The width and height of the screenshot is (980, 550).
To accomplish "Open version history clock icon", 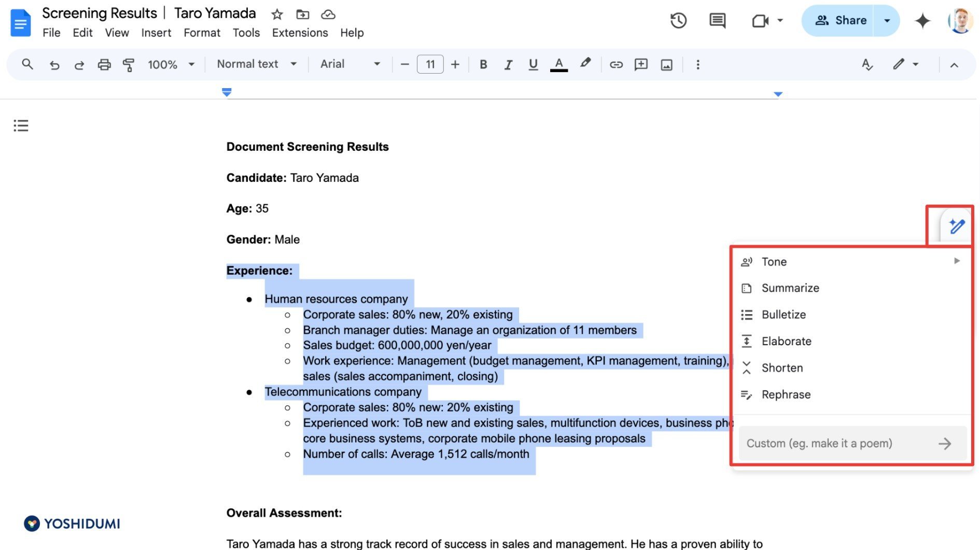I will coord(678,21).
